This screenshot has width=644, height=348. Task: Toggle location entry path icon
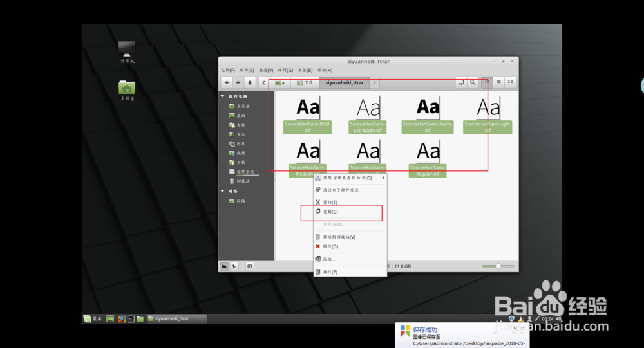[461, 82]
